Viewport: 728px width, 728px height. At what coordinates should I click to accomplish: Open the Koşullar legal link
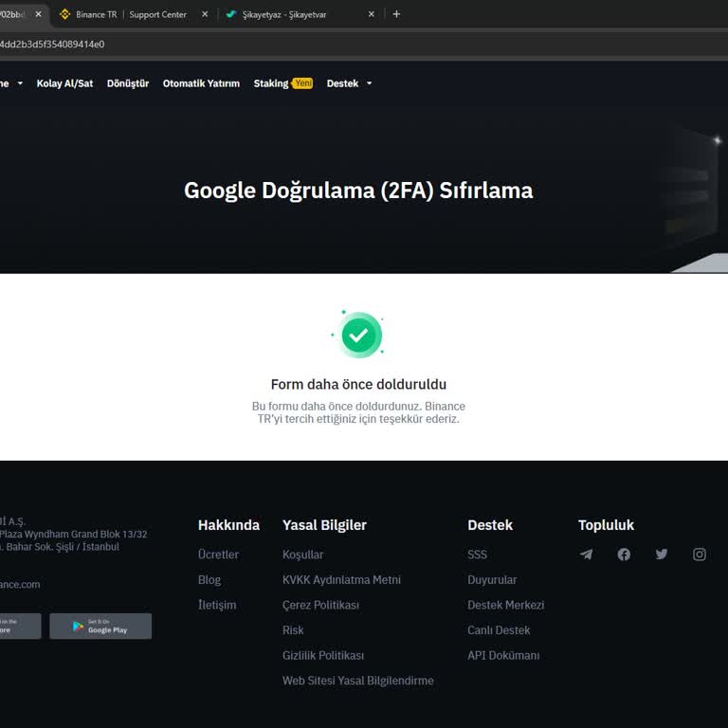[x=302, y=555]
